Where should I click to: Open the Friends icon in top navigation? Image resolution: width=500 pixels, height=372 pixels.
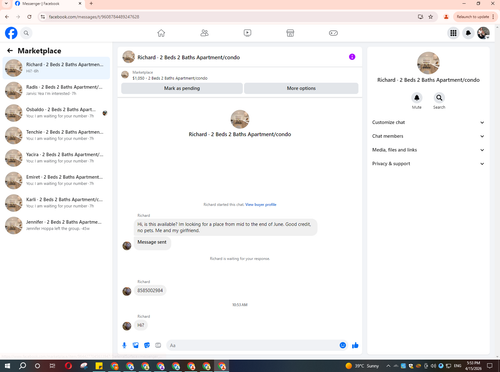(x=204, y=33)
